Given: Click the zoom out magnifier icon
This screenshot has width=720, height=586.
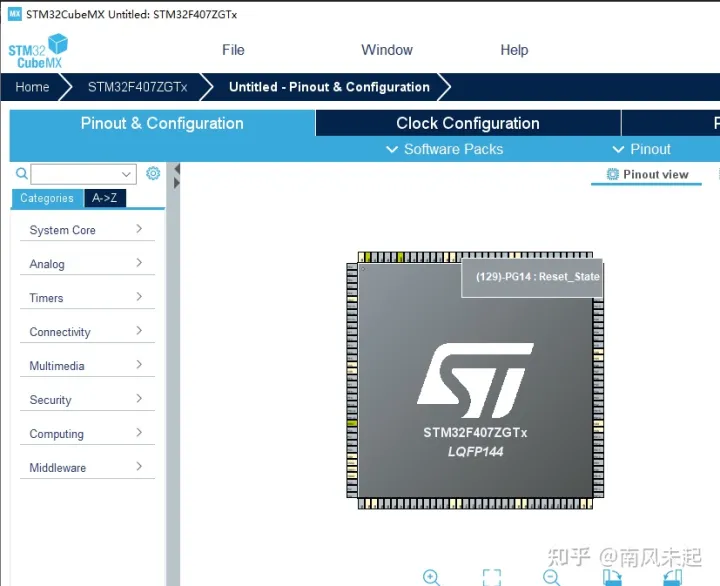Looking at the screenshot, I should coord(551,577).
